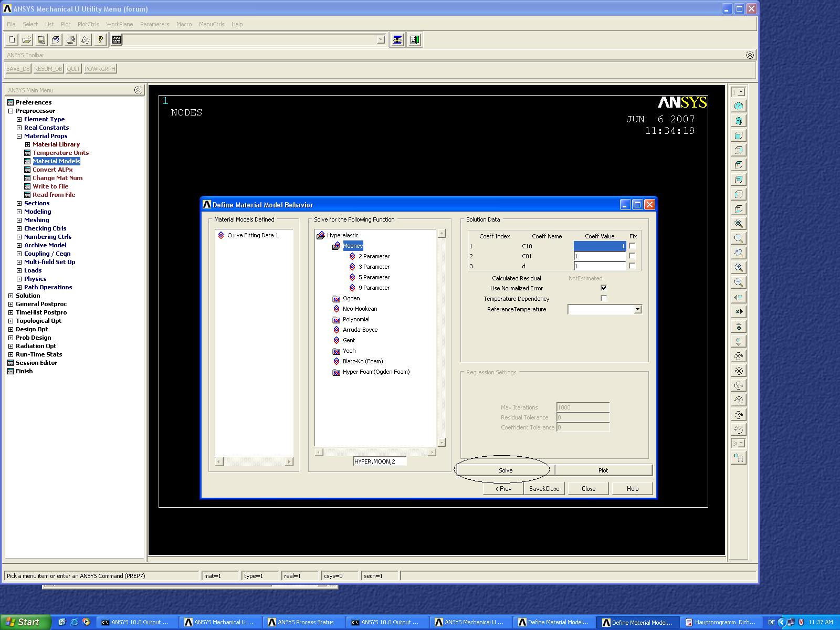This screenshot has width=840, height=630.
Task: Click the Save&Close button
Action: click(544, 489)
